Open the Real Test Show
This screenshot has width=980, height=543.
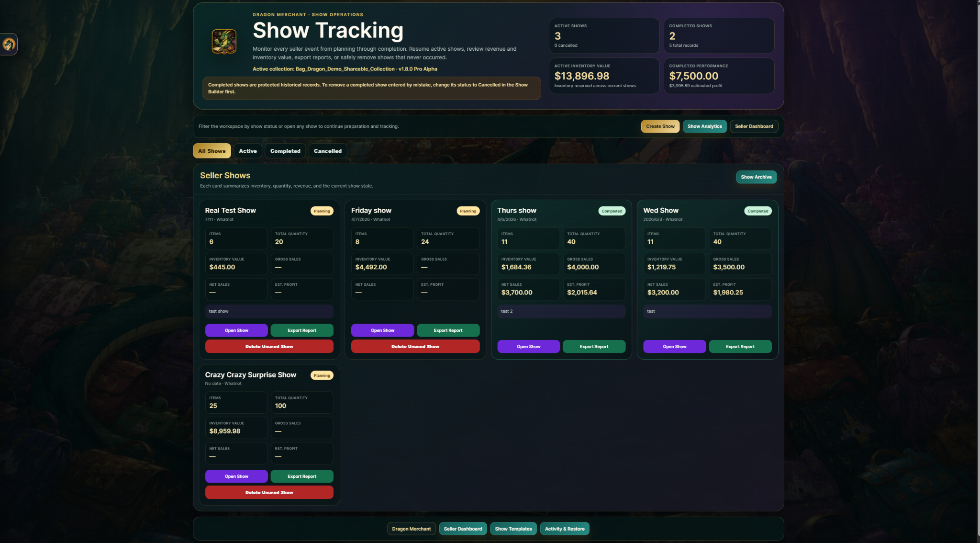(x=236, y=330)
